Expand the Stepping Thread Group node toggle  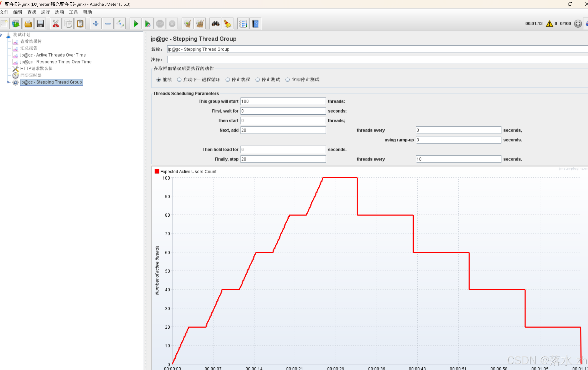[x=8, y=82]
